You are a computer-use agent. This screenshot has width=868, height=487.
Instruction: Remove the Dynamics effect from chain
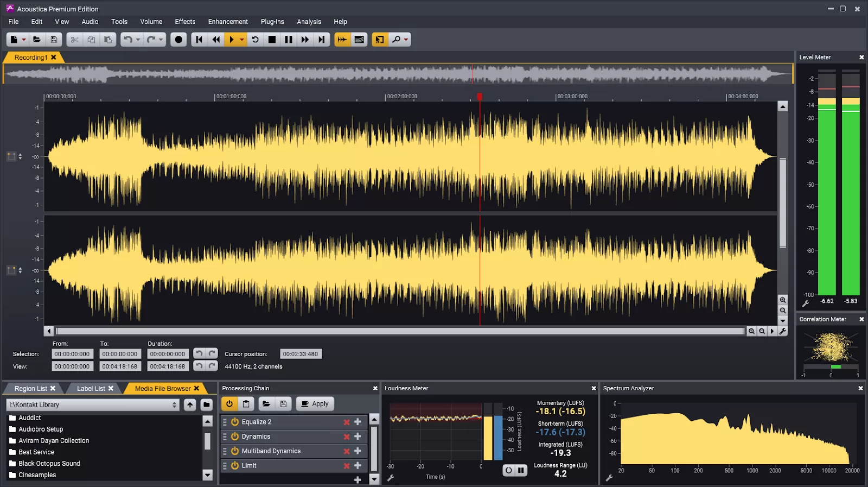click(347, 437)
